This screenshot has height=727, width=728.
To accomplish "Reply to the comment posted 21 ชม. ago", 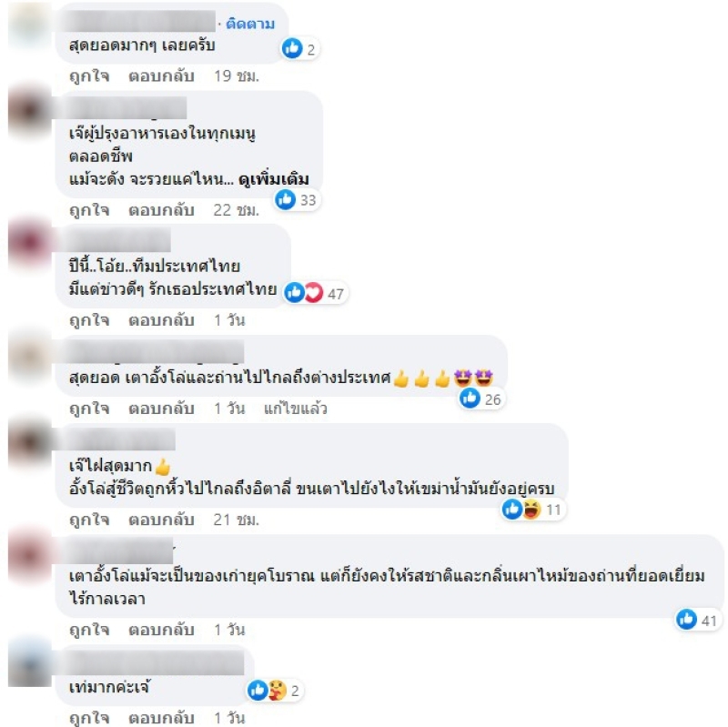I will [x=161, y=520].
